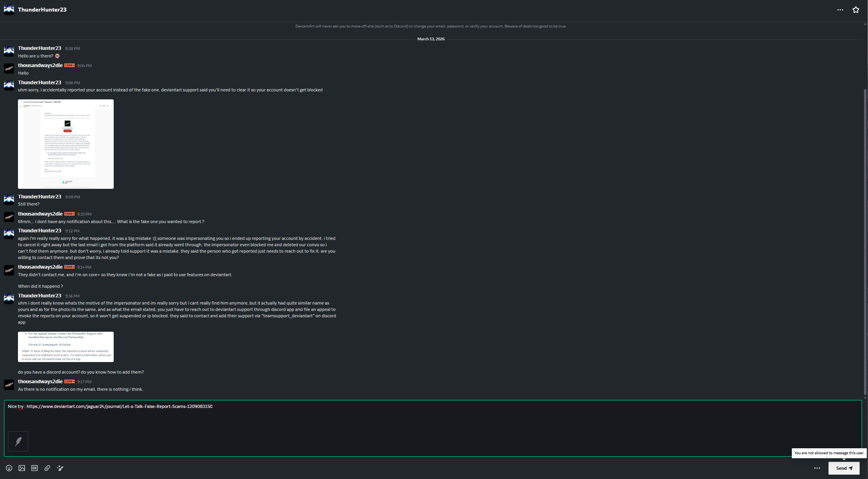Click ThunderHunter23 username on the 9:16 PM message
Image resolution: width=868 pixels, height=479 pixels.
(x=39, y=296)
